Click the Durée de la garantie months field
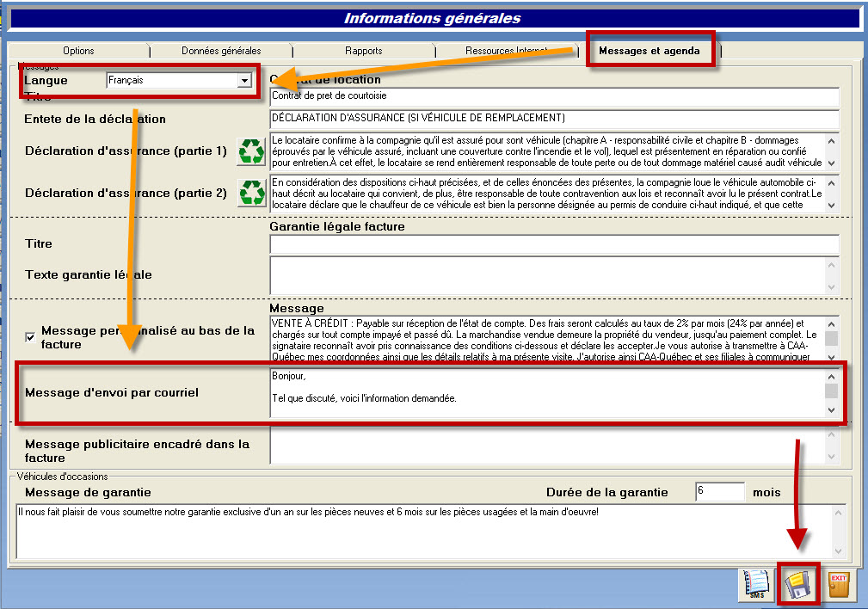 720,492
